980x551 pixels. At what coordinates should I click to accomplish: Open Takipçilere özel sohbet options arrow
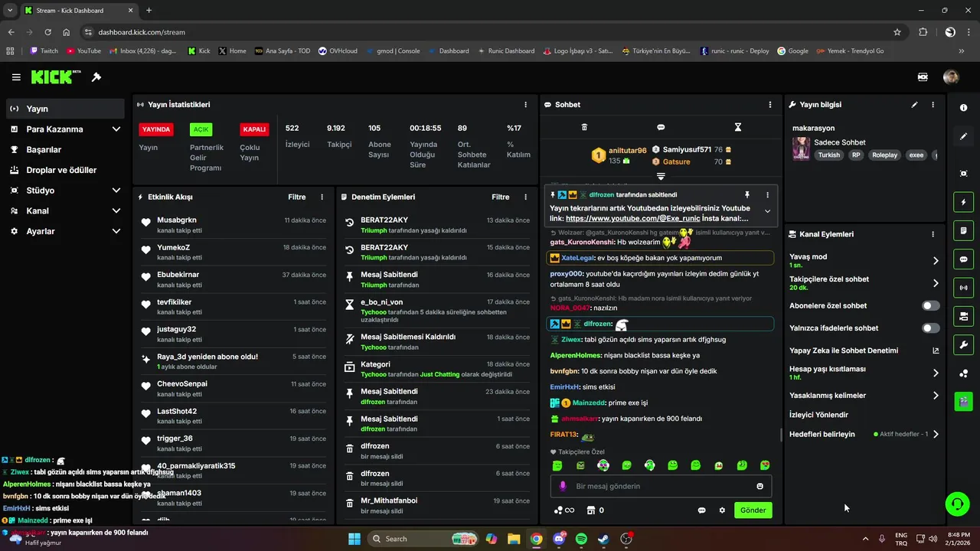(x=935, y=283)
